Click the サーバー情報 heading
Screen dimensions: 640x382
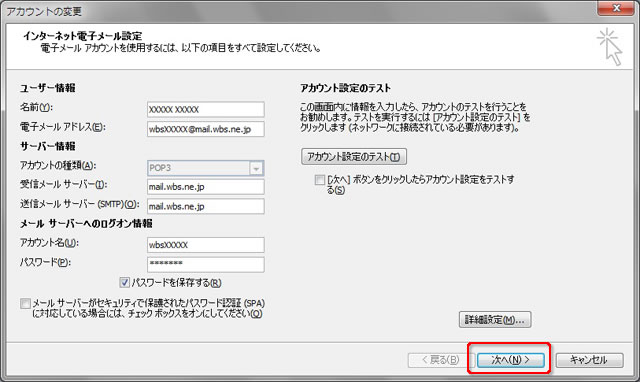pos(48,146)
